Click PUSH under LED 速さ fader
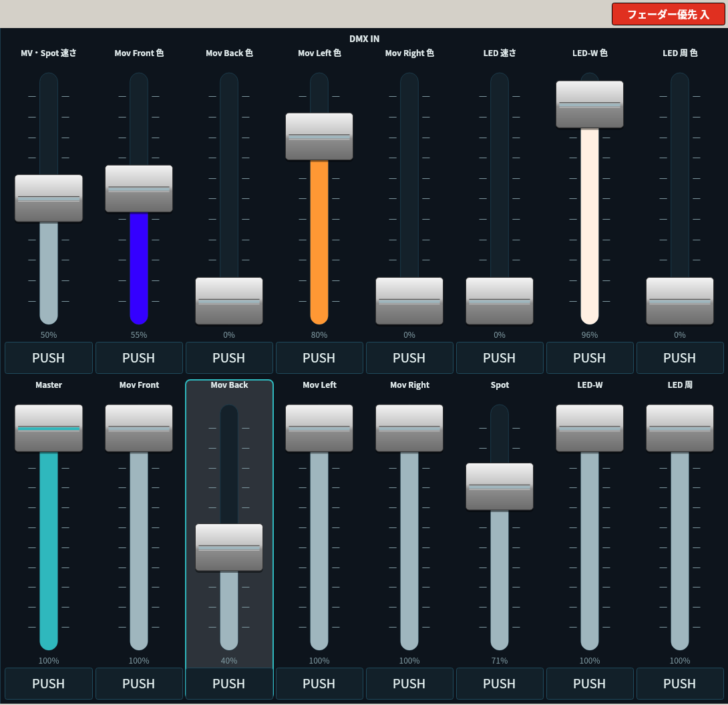Image resolution: width=728 pixels, height=705 pixels. point(500,358)
